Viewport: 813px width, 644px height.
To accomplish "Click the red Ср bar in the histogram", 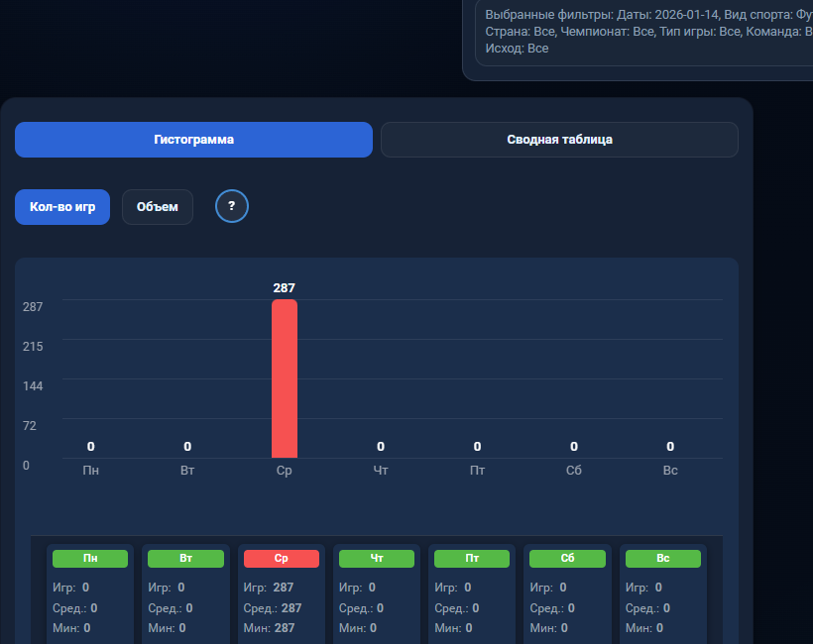I will 285,378.
